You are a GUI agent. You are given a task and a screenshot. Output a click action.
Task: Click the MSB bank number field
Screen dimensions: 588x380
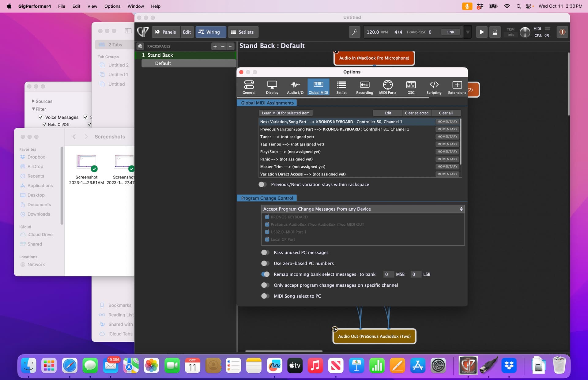[388, 274]
